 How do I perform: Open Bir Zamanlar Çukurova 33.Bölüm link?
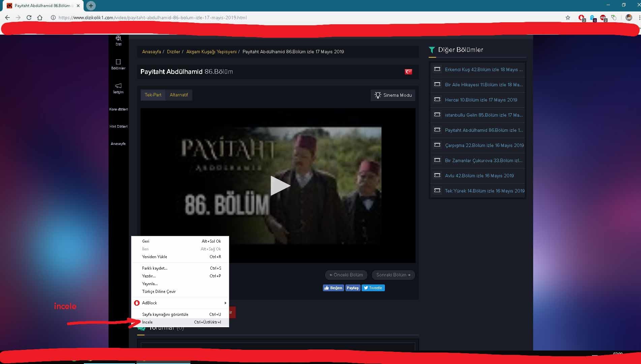click(484, 160)
